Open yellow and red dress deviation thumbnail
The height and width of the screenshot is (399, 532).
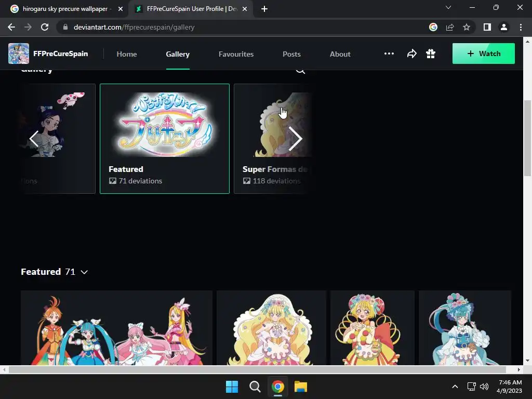[372, 328]
